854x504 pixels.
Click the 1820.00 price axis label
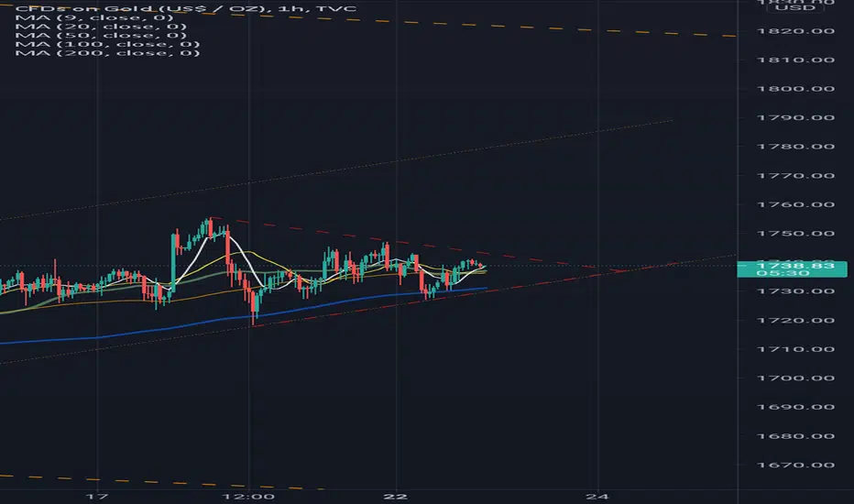(795, 31)
